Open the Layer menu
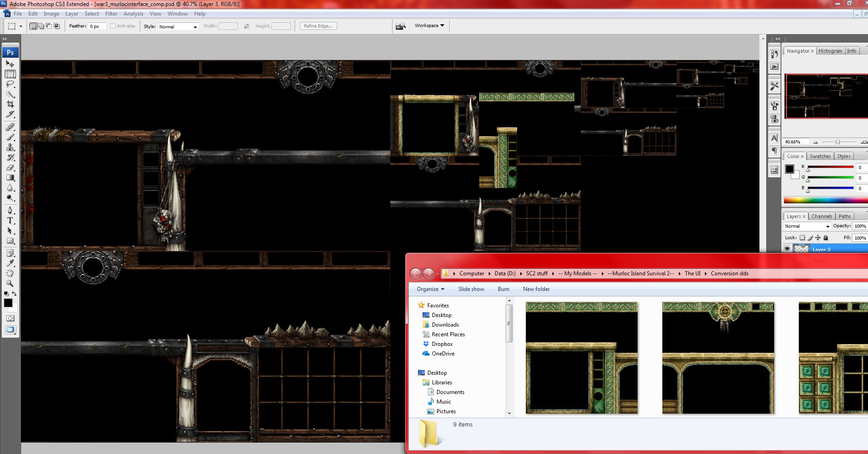 click(x=72, y=14)
